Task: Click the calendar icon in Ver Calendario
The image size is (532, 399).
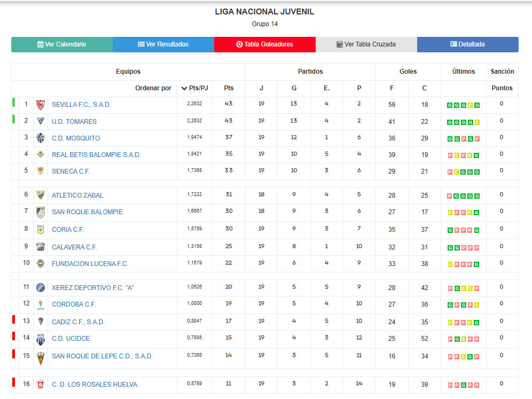Action: pos(41,44)
